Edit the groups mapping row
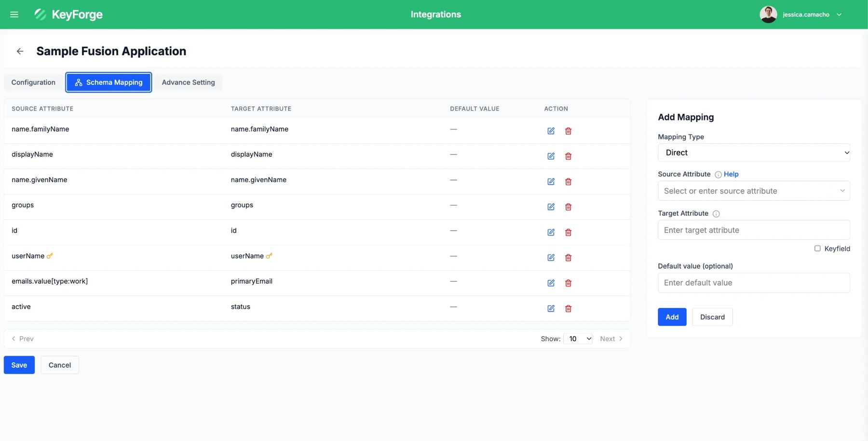This screenshot has height=441, width=868. [551, 207]
